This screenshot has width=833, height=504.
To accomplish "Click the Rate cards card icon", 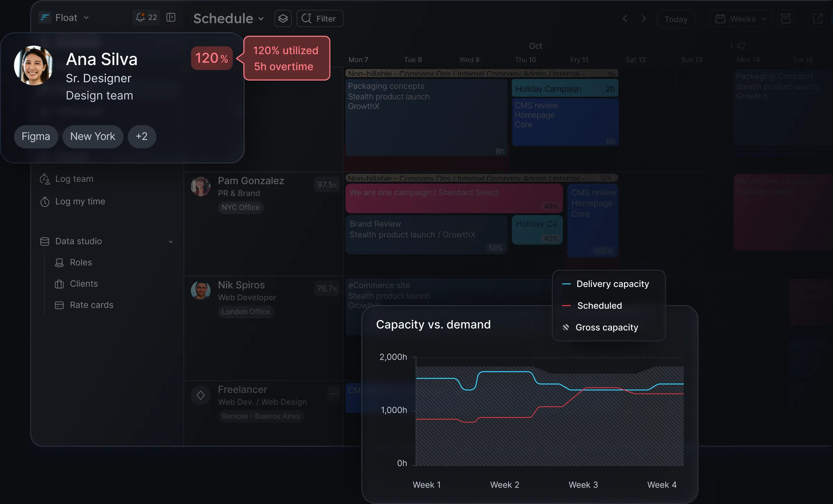I will tap(59, 305).
